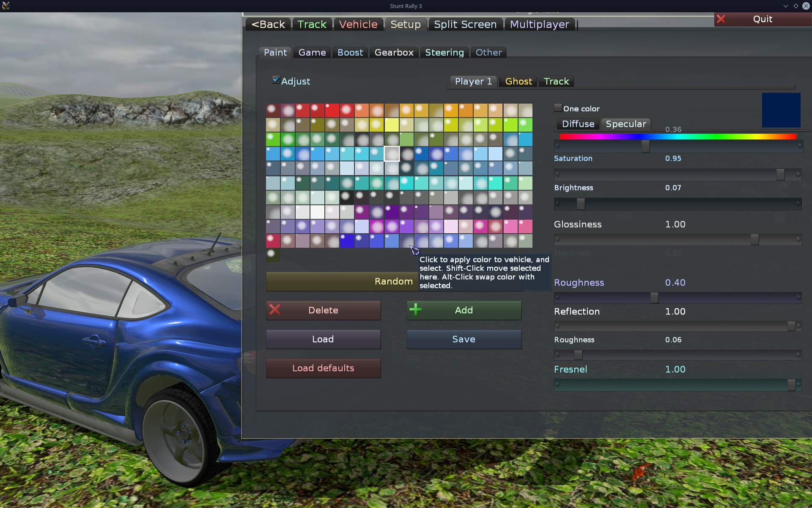Click the dark blue color preview box
The width and height of the screenshot is (812, 508).
781,110
